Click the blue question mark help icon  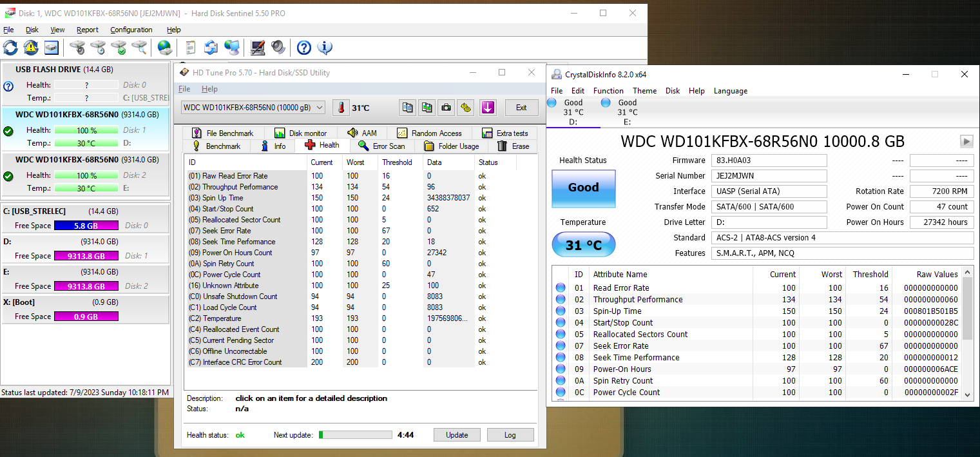(x=303, y=48)
